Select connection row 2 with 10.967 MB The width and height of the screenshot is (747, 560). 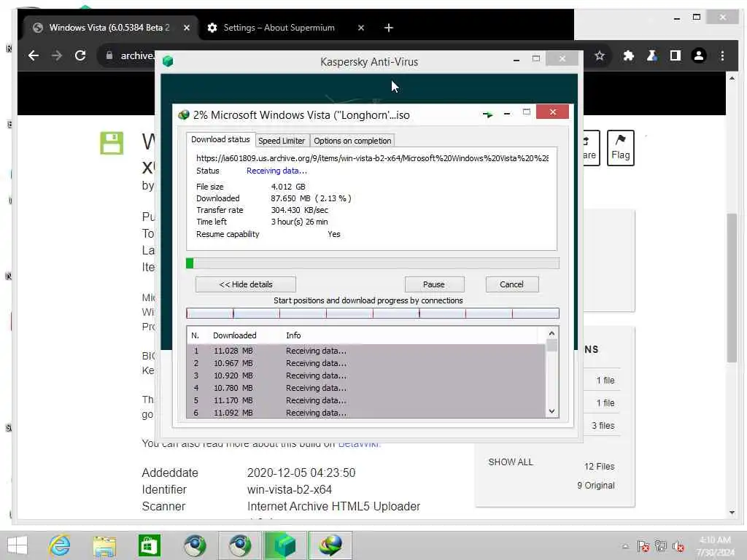(x=365, y=363)
